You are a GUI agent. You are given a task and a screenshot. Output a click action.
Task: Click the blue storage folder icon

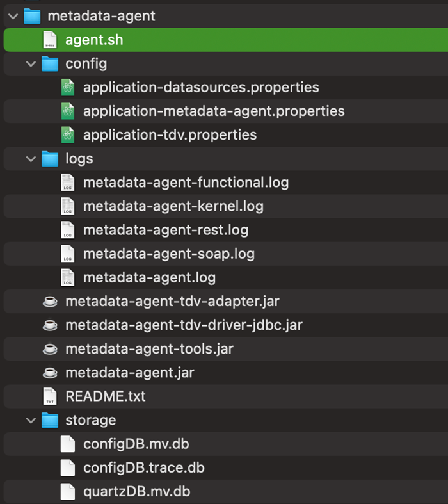pyautogui.click(x=50, y=420)
